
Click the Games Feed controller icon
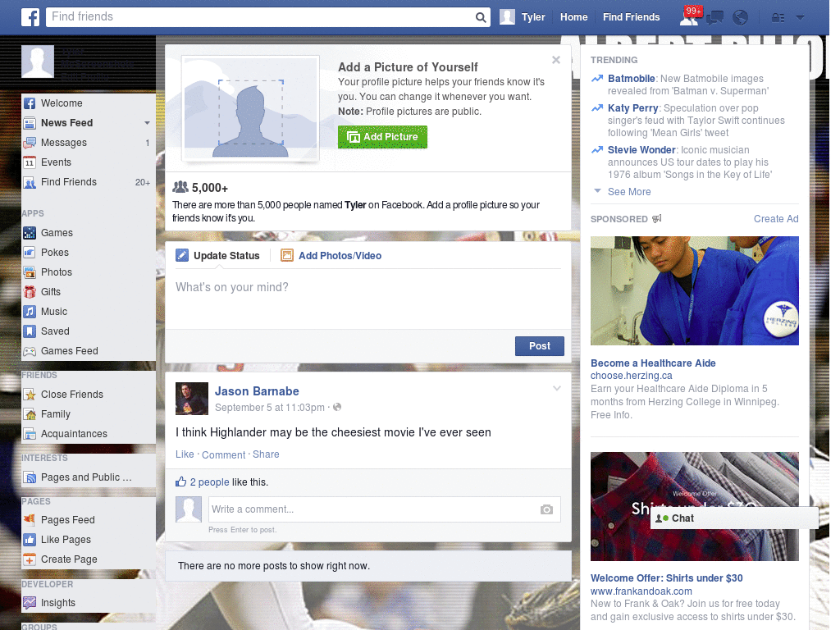(x=30, y=351)
